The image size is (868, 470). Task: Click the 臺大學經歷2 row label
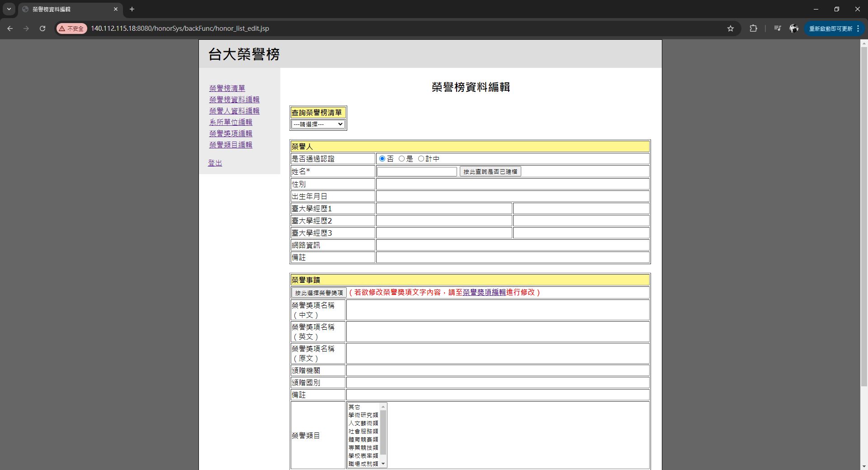click(x=312, y=221)
